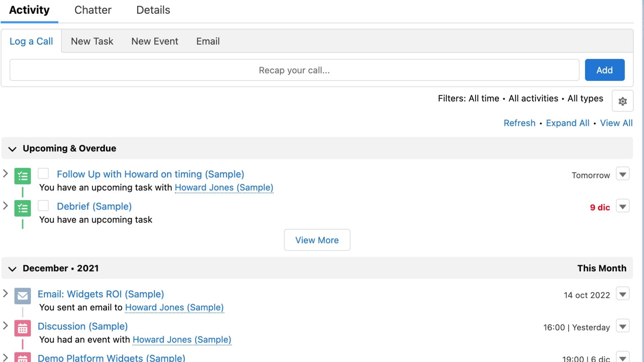644x362 pixels.
Task: Click the Add button to log a call
Action: 604,70
